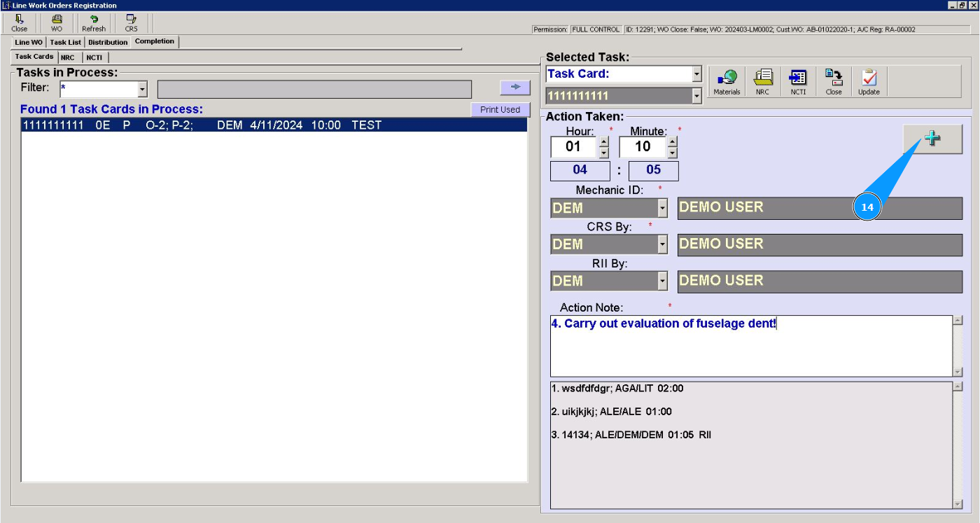Open the RII By dropdown

[x=662, y=281]
